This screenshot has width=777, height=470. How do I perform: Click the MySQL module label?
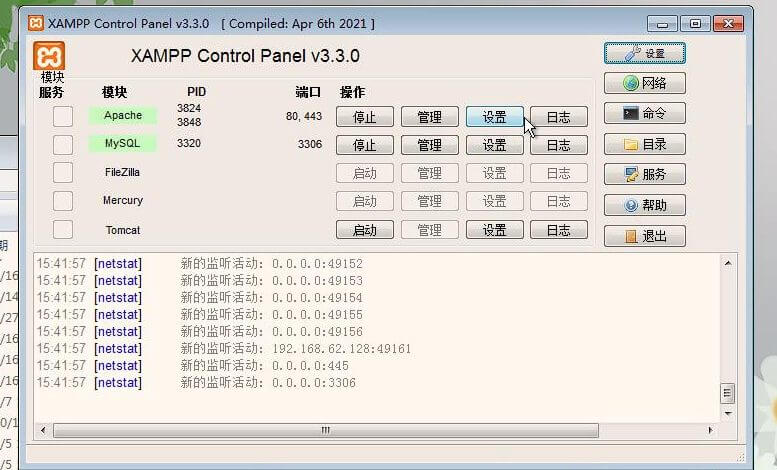tap(122, 144)
